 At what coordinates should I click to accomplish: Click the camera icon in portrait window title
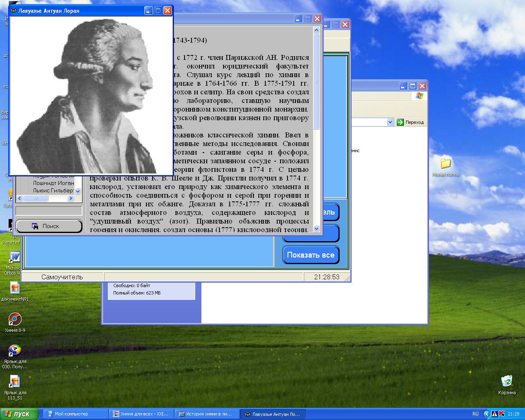pyautogui.click(x=14, y=11)
